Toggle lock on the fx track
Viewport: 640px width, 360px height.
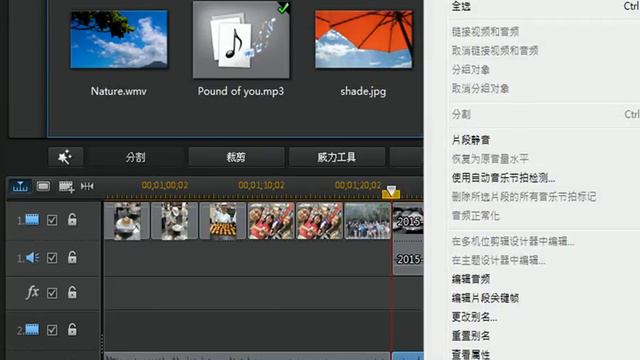72,292
